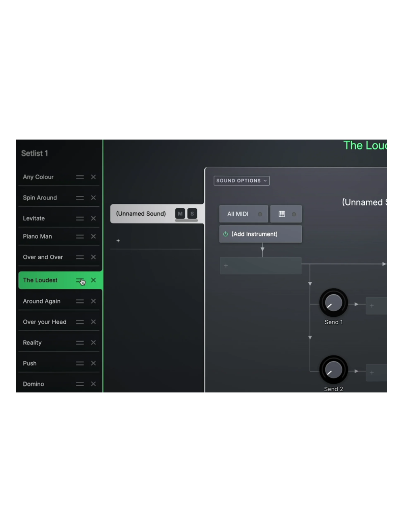Click the green power icon on (Add Instrument)
The height and width of the screenshot is (532, 403).
225,234
